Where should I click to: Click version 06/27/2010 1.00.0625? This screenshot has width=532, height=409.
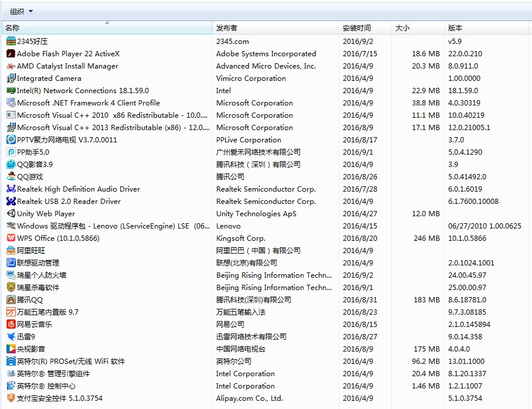(x=485, y=226)
